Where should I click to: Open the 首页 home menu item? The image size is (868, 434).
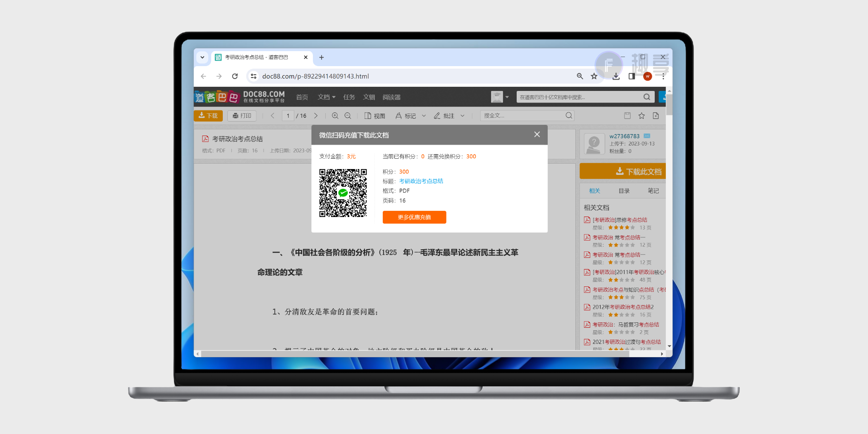302,97
